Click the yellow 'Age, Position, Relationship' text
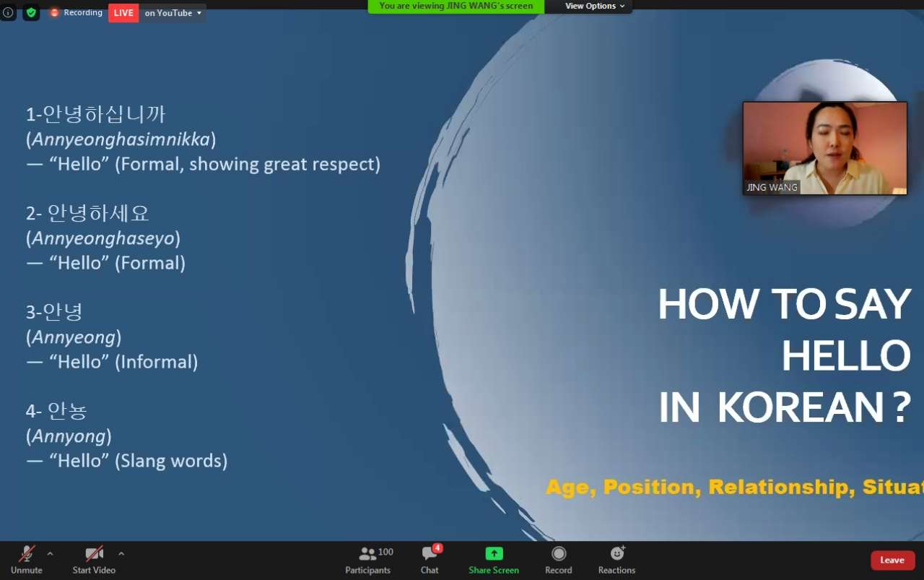Image resolution: width=924 pixels, height=580 pixels. [x=735, y=487]
